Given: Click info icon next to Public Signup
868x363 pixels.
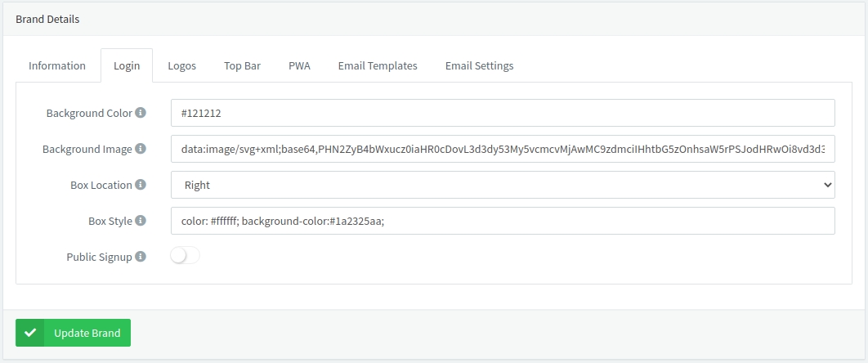Looking at the screenshot, I should coord(141,257).
